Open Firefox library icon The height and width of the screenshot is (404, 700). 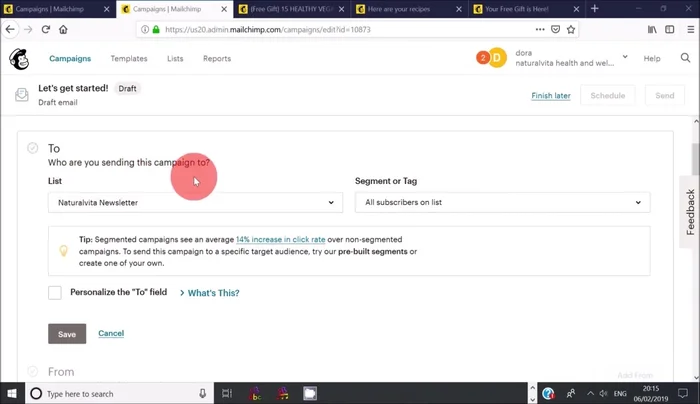point(652,29)
